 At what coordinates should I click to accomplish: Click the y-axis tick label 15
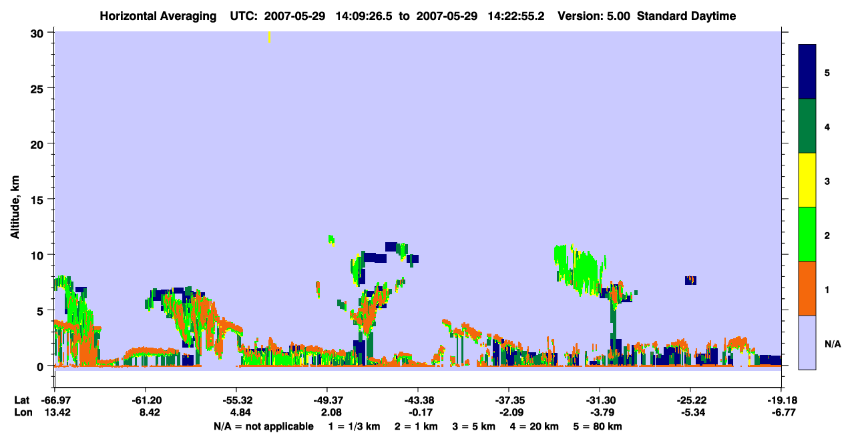point(39,199)
